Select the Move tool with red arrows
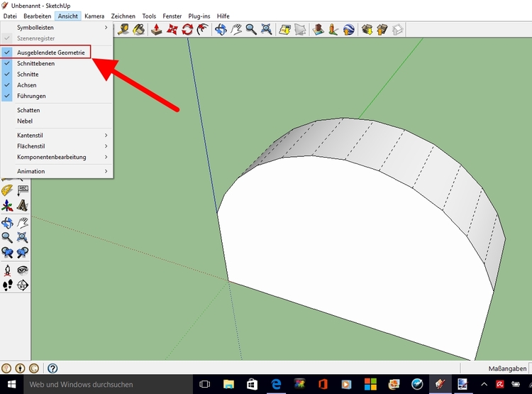Image resolution: width=532 pixels, height=394 pixels. pos(172,29)
